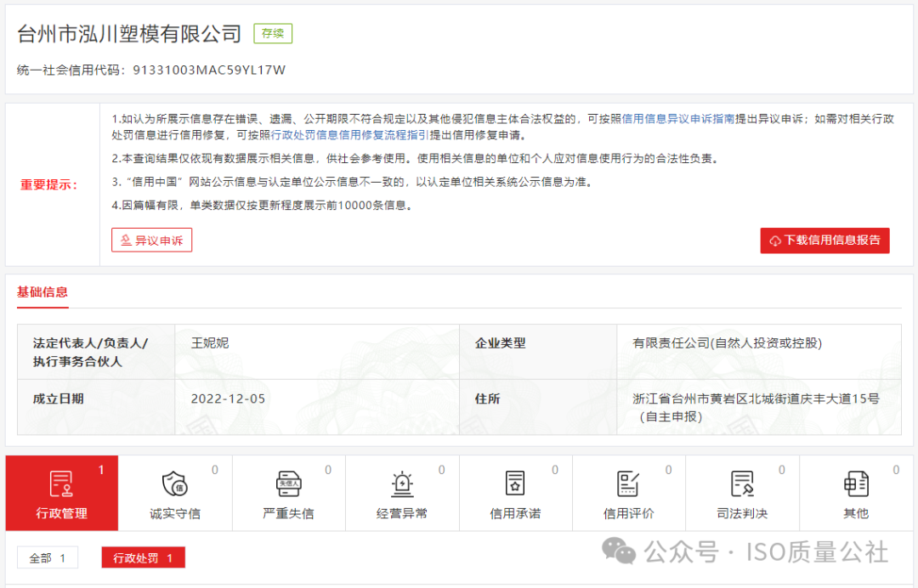Select the 其他 category icon
This screenshot has height=588, width=918.
[x=855, y=484]
